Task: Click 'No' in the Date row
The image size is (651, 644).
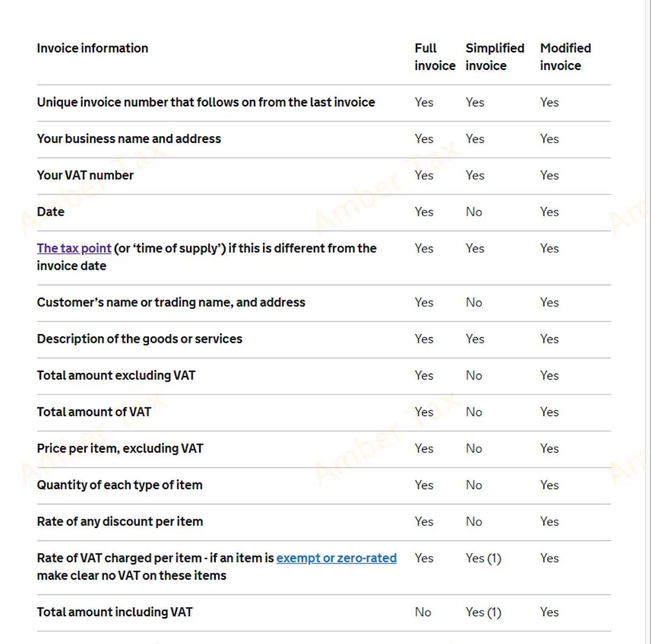Action: point(474,211)
